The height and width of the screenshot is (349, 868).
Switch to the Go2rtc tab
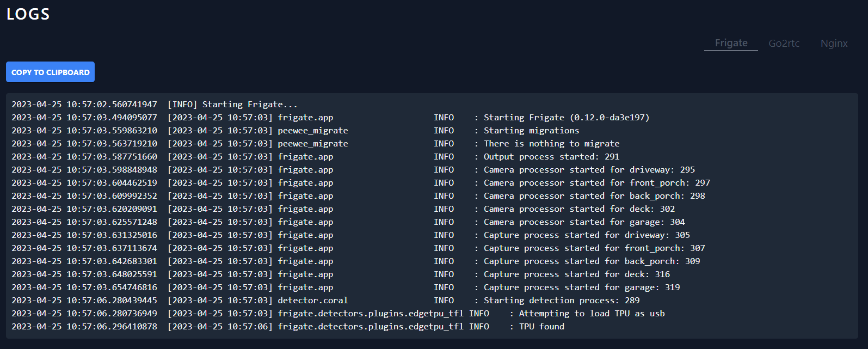point(784,43)
